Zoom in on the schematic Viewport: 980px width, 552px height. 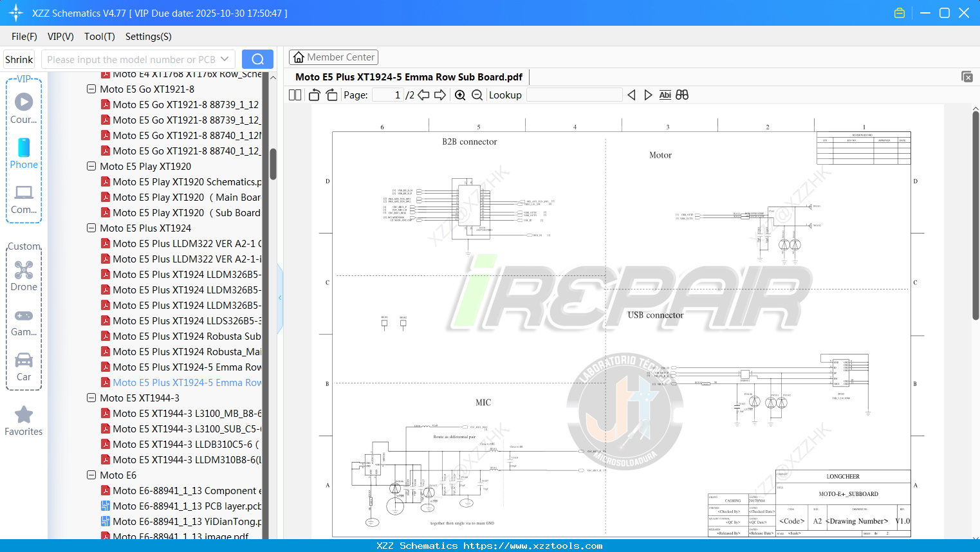pos(460,95)
